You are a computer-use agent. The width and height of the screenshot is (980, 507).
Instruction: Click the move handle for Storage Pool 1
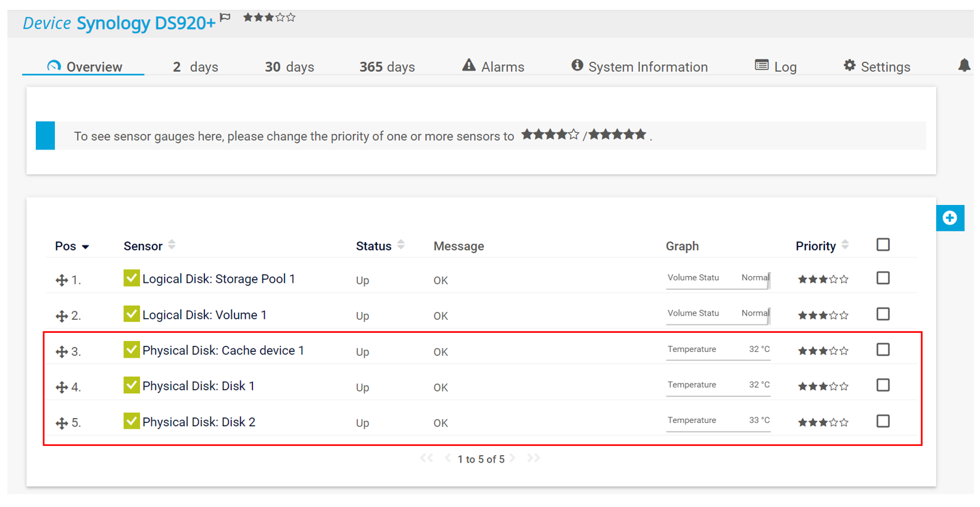click(62, 280)
